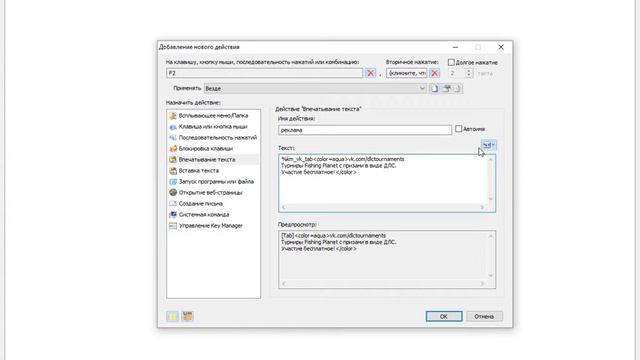Click icon of Впечатывание текста
640x360 pixels.
point(173,160)
